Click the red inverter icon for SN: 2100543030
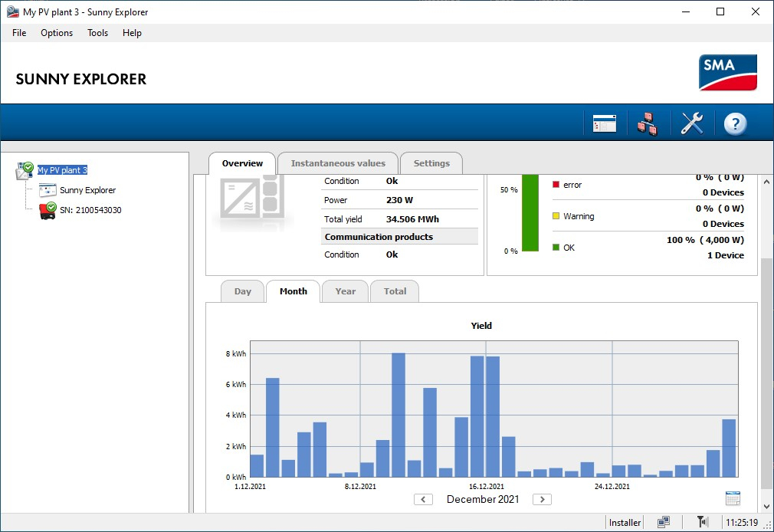The image size is (774, 532). click(48, 211)
